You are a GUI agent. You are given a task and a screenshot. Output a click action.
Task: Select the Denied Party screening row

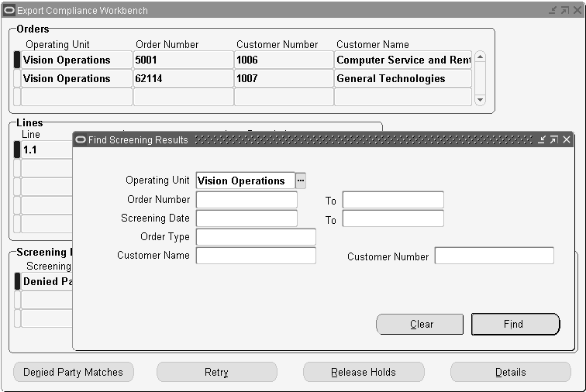click(x=47, y=281)
